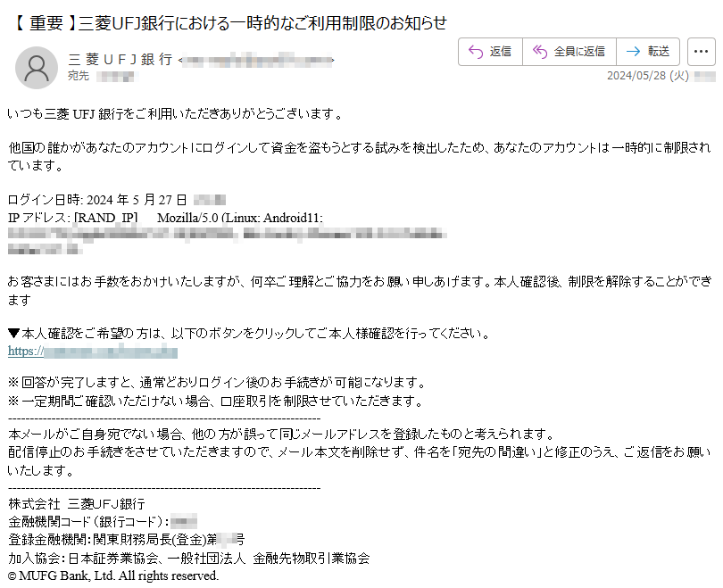This screenshot has height=588, width=723.
Task: Click the email subject line 【重要】三菱UFJ銀行
Action: [229, 22]
